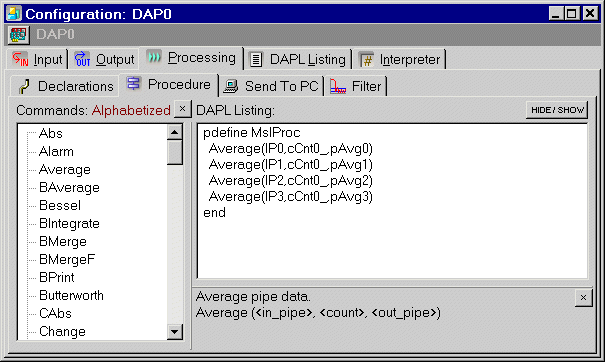Select the Butterworth command

(x=71, y=296)
